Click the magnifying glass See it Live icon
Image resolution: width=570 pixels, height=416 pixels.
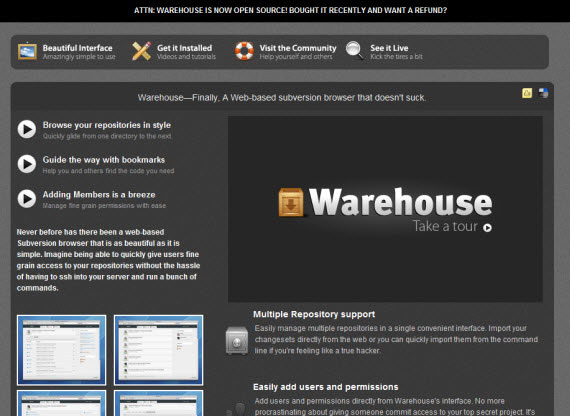coord(354,51)
